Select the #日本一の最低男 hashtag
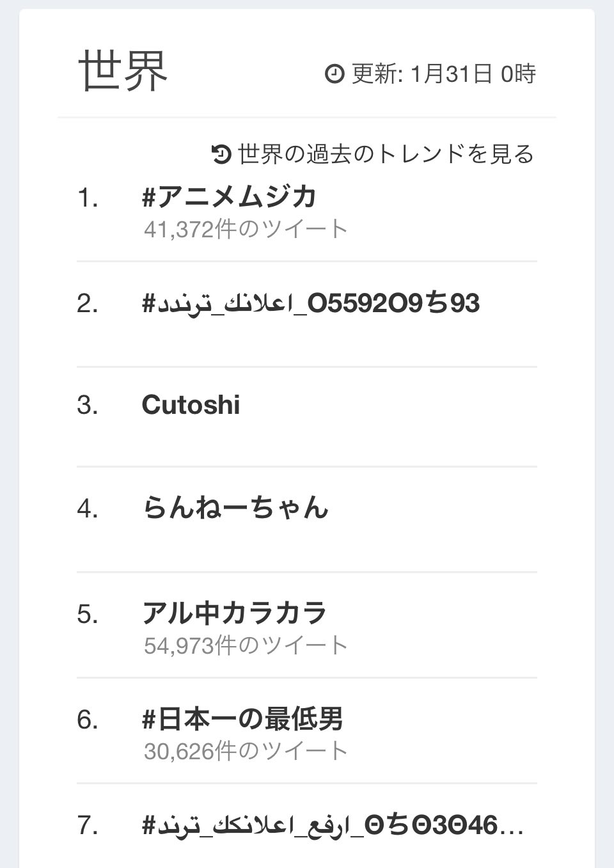 [242, 719]
